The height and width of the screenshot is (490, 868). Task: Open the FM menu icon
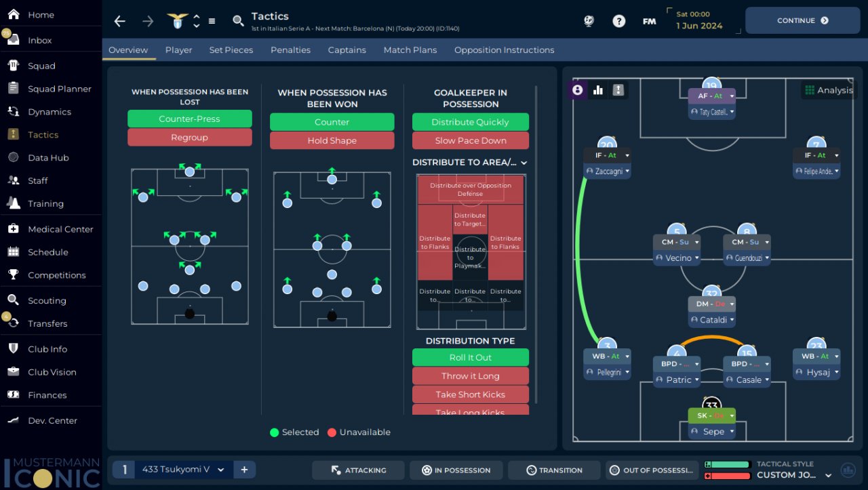[649, 21]
